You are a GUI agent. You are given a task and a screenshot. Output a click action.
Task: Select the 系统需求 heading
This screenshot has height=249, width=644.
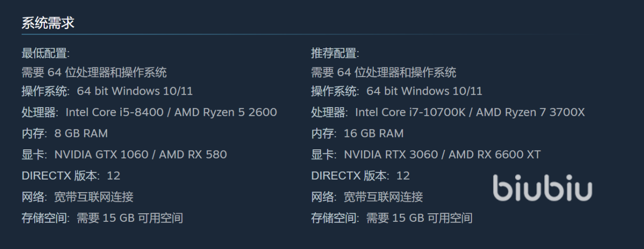(48, 23)
